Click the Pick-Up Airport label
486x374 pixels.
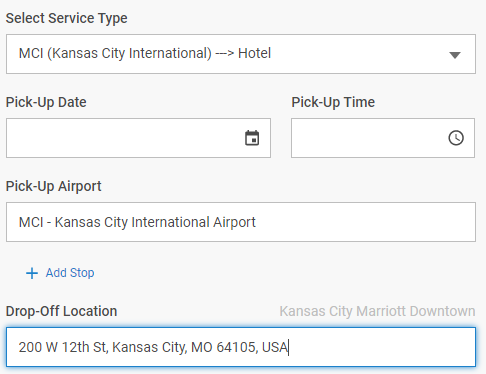(53, 186)
